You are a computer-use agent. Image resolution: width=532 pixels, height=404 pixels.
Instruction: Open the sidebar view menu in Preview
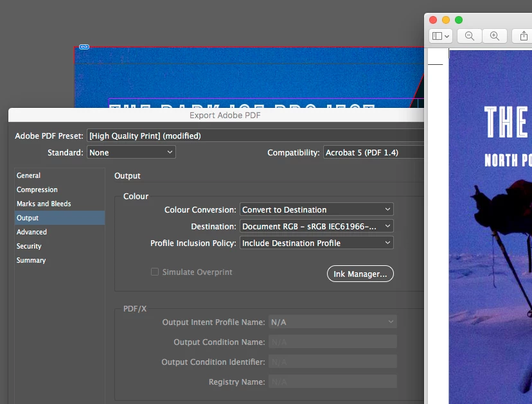point(441,36)
